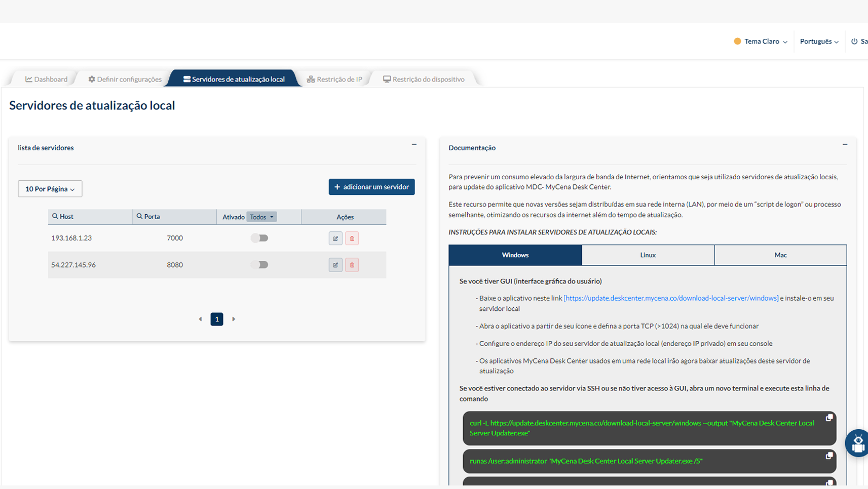This screenshot has width=868, height=489.
Task: Select the port 8080 cell
Action: [175, 265]
